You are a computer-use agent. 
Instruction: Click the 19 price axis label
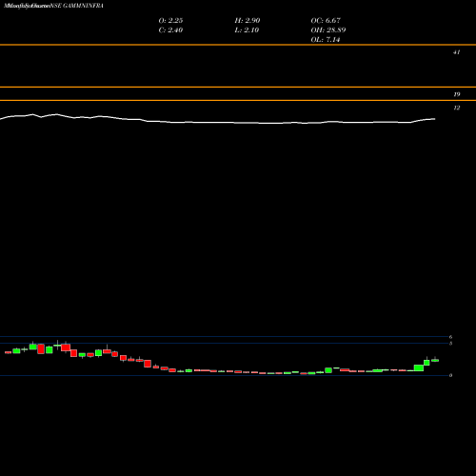click(x=456, y=94)
